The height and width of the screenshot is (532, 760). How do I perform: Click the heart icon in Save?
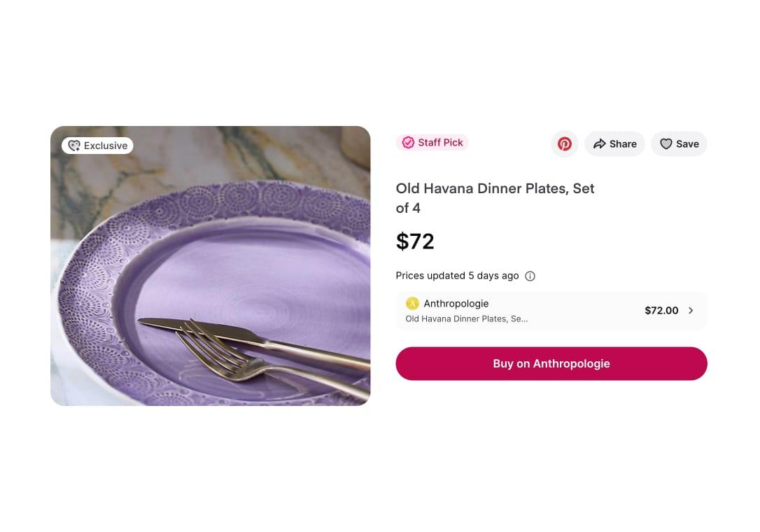[x=666, y=144]
